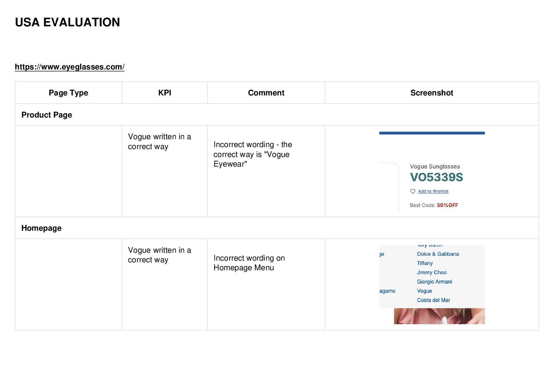Select the Vogue Sunglasses label
This screenshot has width=554, height=392.
pos(435,167)
